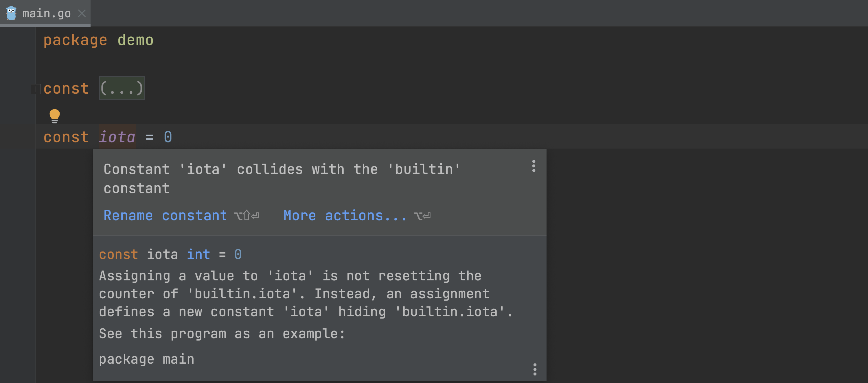Follow the int type link in documentation

coord(198,254)
